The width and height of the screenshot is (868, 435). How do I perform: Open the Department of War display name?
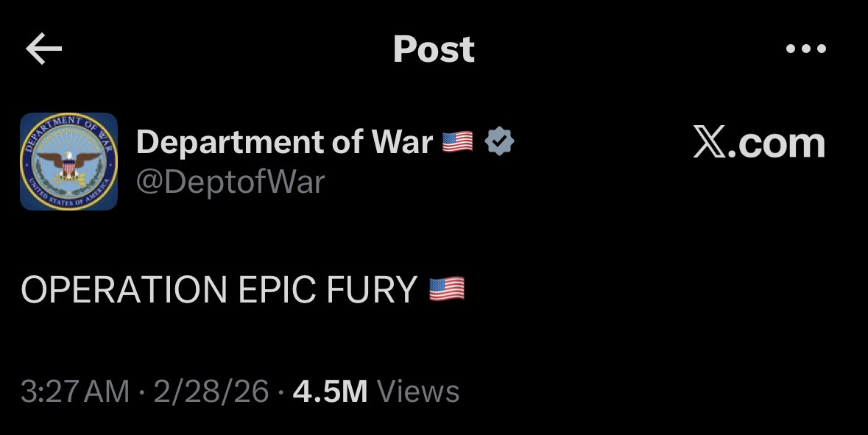point(283,142)
